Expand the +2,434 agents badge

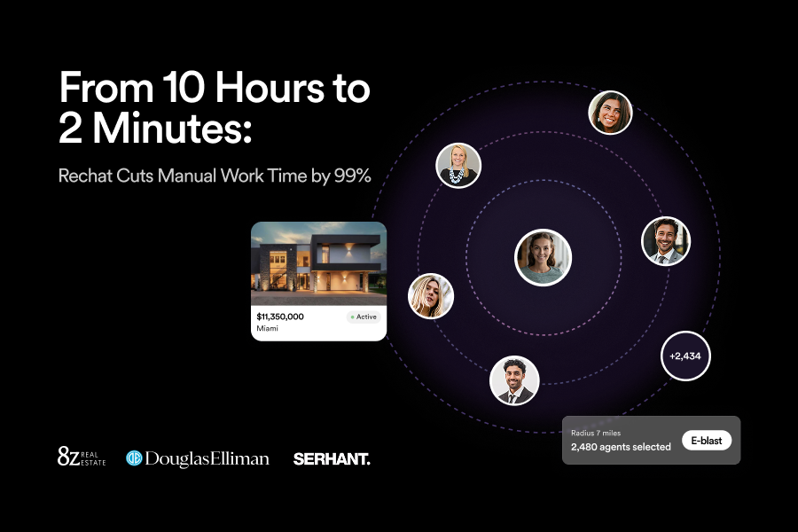tap(685, 356)
